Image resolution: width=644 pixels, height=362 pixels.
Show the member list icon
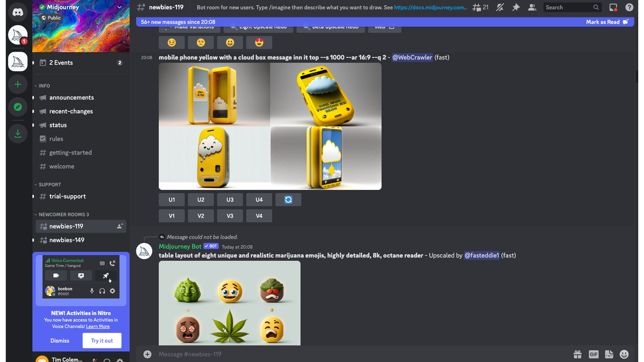[531, 7]
